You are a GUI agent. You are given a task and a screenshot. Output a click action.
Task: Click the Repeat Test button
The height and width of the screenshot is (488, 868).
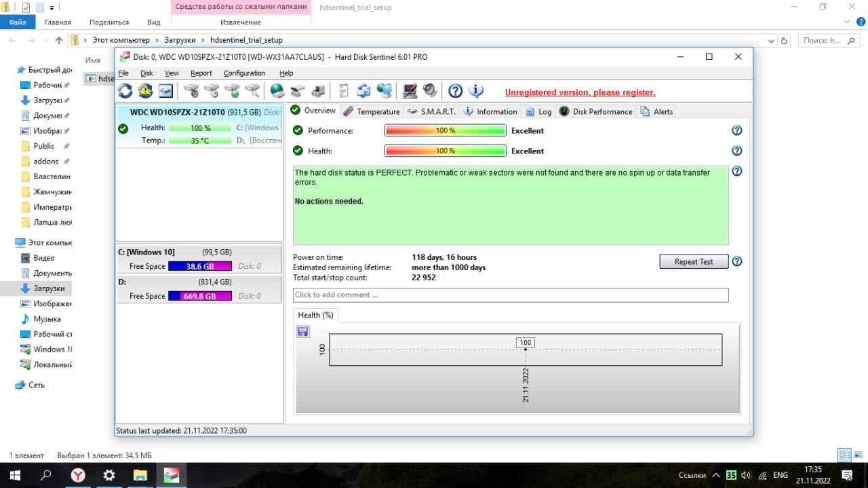coord(694,261)
